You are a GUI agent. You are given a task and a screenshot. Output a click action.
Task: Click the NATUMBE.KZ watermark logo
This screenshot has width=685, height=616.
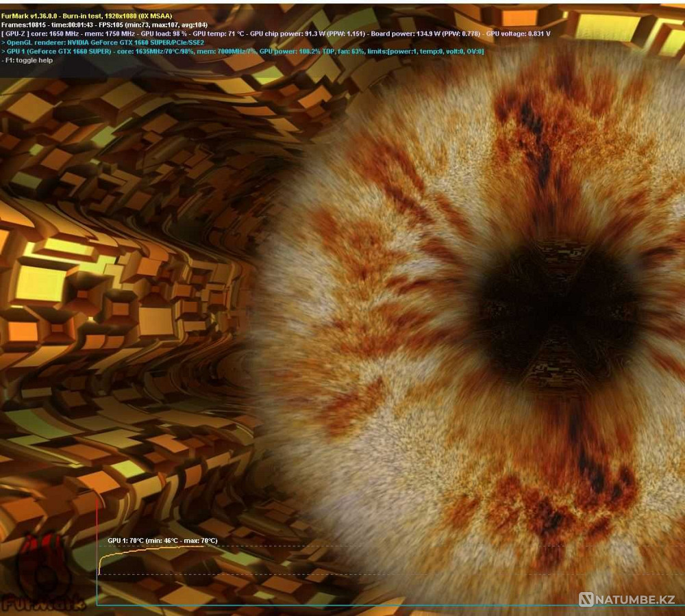(628, 600)
